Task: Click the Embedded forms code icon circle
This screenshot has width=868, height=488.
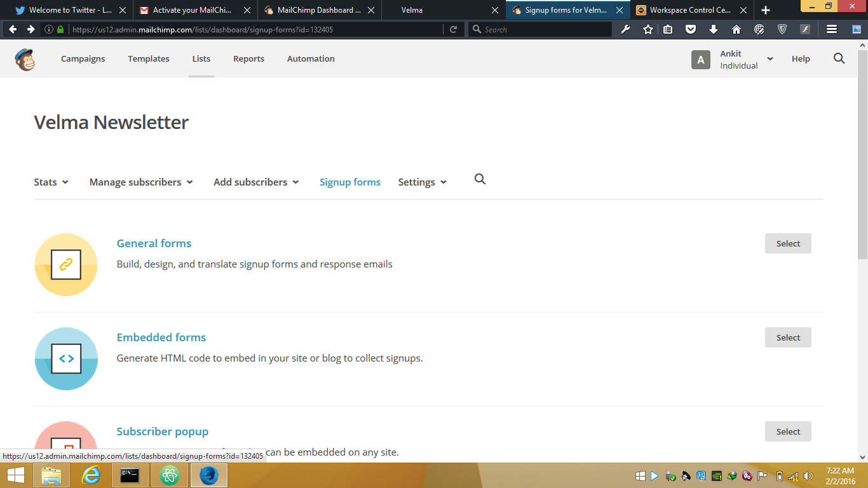Action: coord(66,359)
